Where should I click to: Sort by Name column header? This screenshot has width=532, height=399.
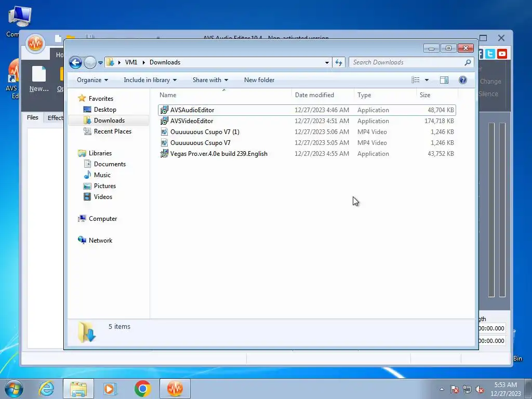click(224, 95)
